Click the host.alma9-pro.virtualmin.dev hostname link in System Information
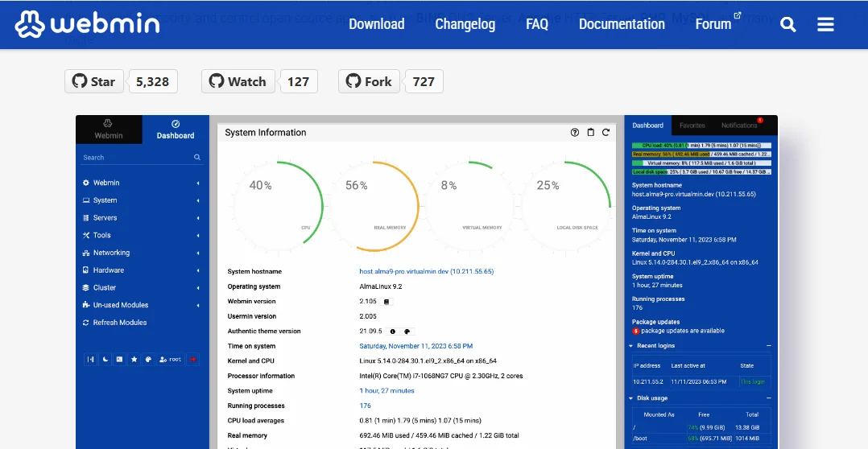Image resolution: width=868 pixels, height=449 pixels. (x=426, y=271)
